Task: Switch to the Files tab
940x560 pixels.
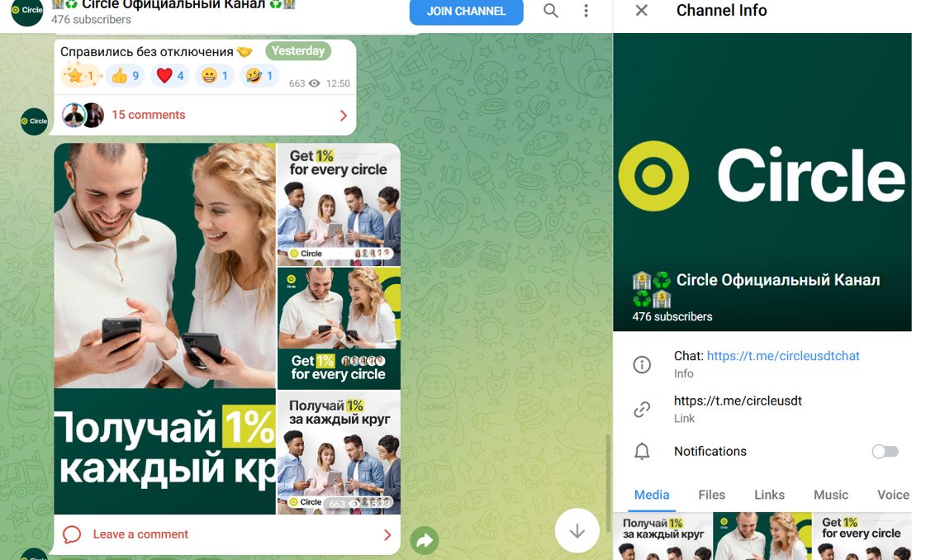Action: pyautogui.click(x=711, y=495)
